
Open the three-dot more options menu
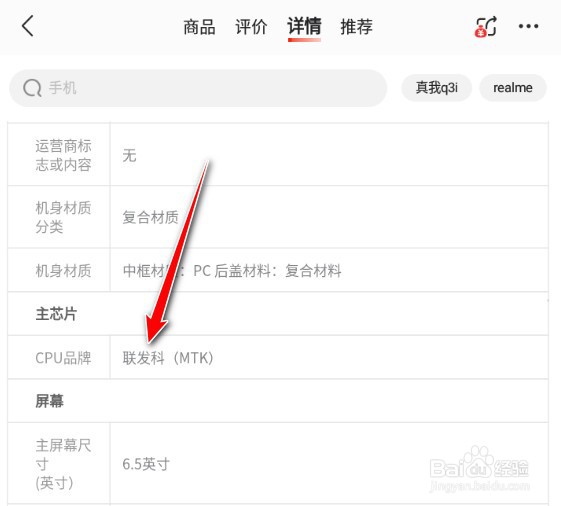(528, 26)
